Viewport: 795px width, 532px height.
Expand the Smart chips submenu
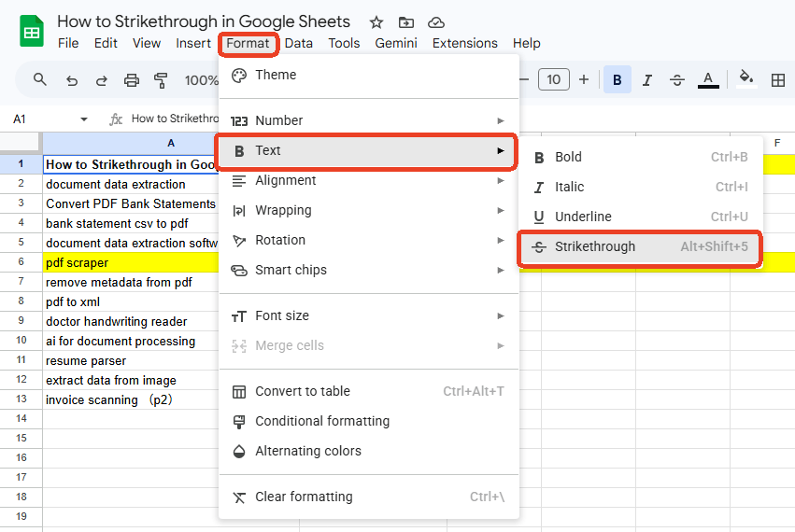[369, 270]
